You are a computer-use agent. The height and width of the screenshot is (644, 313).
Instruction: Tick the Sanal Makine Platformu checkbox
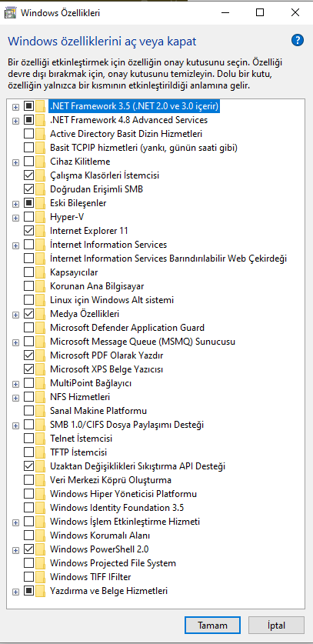[x=28, y=411]
